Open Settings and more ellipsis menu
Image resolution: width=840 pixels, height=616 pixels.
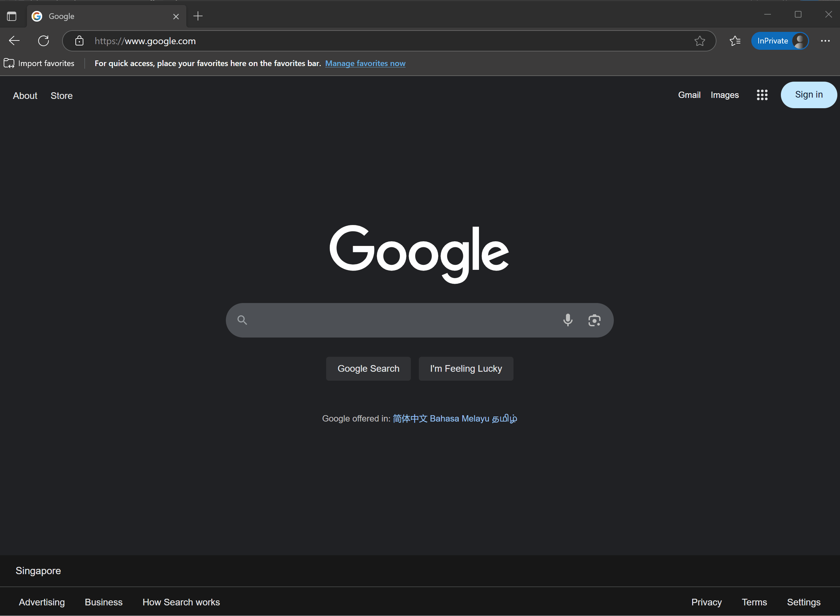click(x=825, y=40)
